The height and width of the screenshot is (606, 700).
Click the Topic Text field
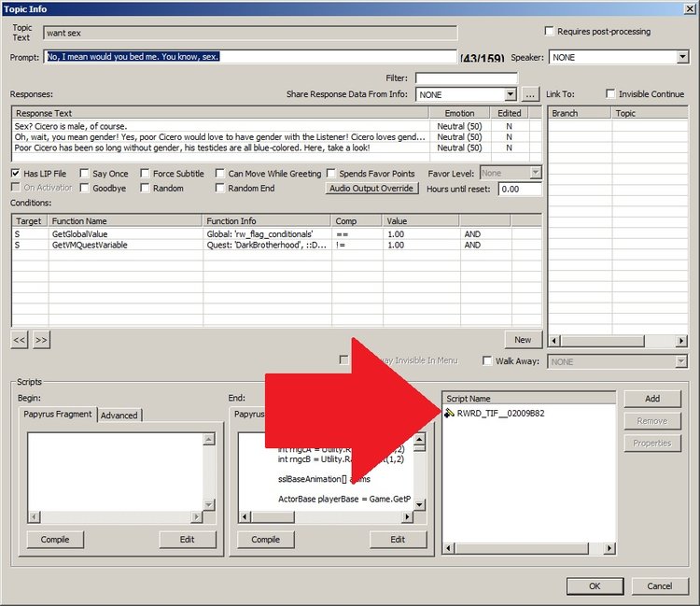250,33
